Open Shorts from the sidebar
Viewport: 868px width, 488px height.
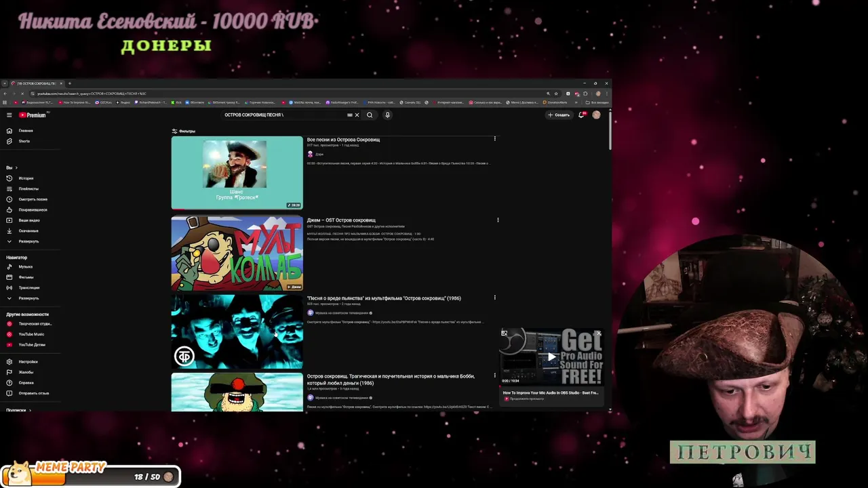tap(24, 141)
